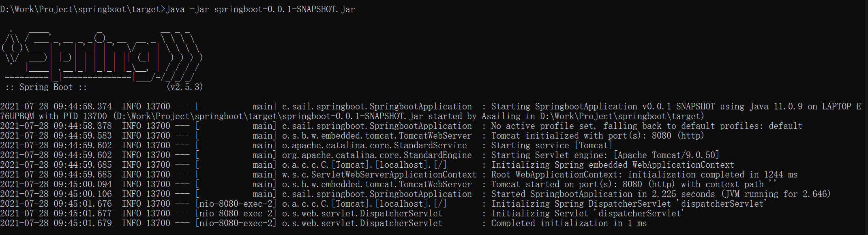Click 'Starting service [Tomcat]' log message
This screenshot has width=868, height=235.
tap(552, 145)
